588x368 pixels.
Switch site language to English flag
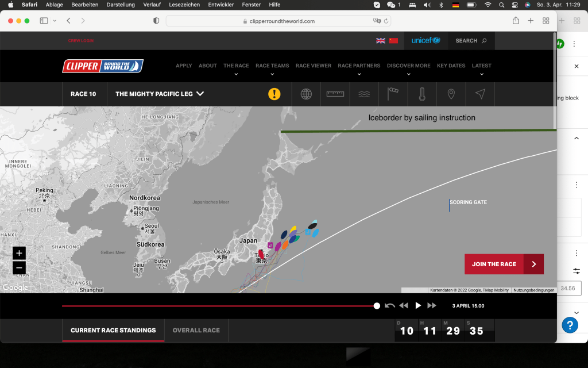tap(381, 41)
